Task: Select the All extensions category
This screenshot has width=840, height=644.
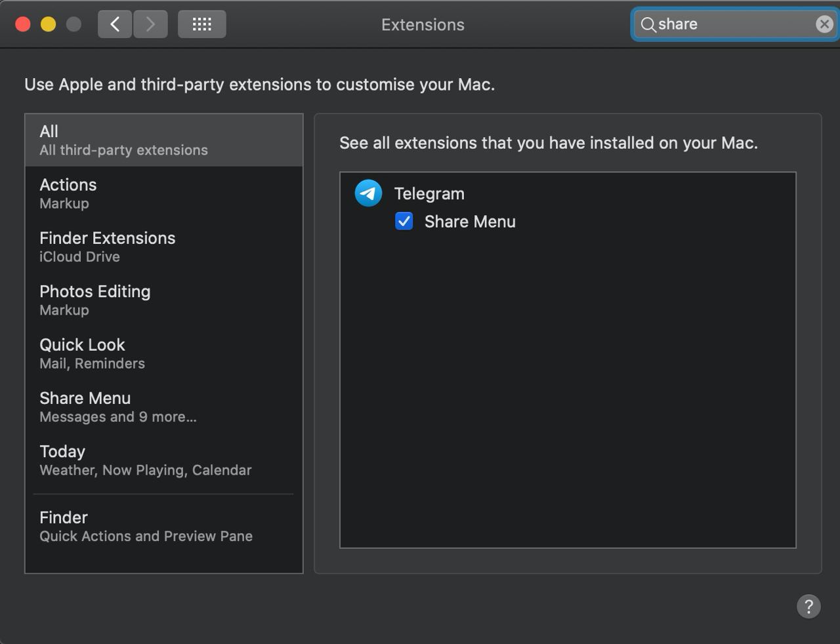Action: pos(164,140)
